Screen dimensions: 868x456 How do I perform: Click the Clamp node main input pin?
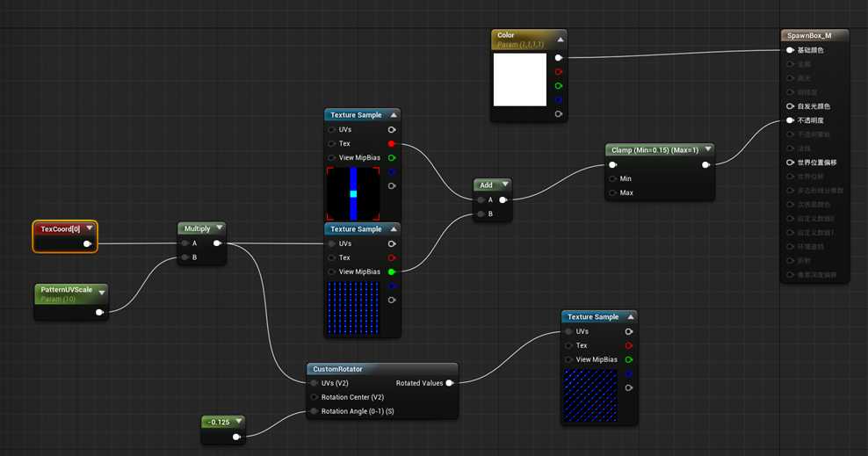click(613, 164)
